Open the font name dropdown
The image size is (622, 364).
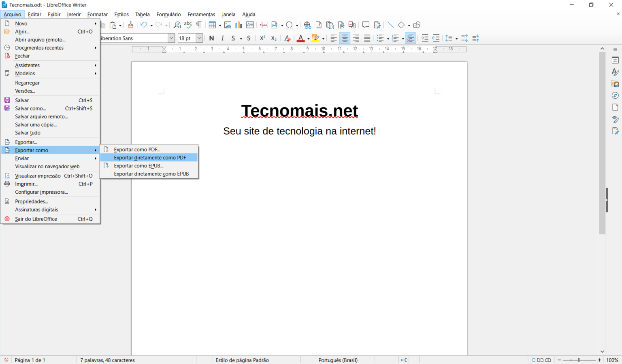coord(171,38)
